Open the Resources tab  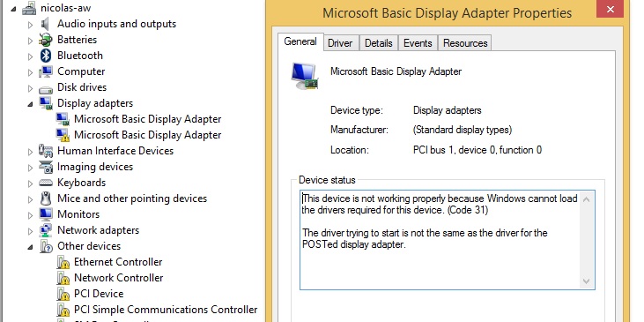[x=465, y=43]
